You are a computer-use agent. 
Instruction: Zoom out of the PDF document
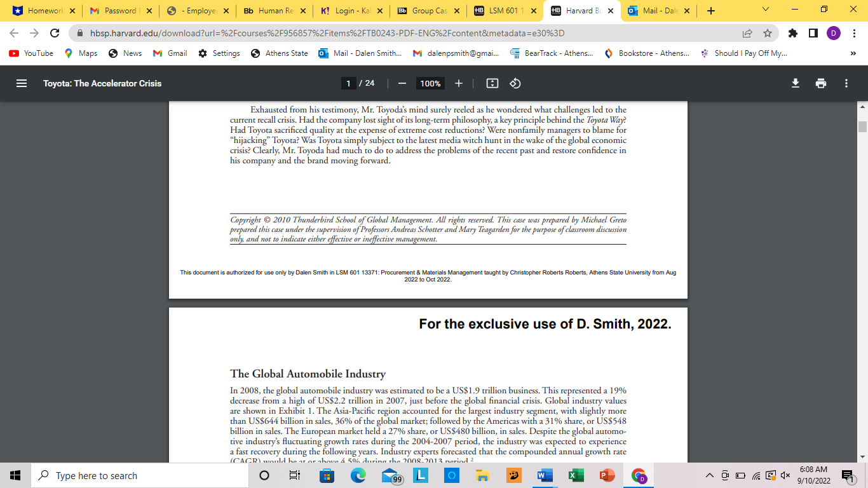click(402, 83)
